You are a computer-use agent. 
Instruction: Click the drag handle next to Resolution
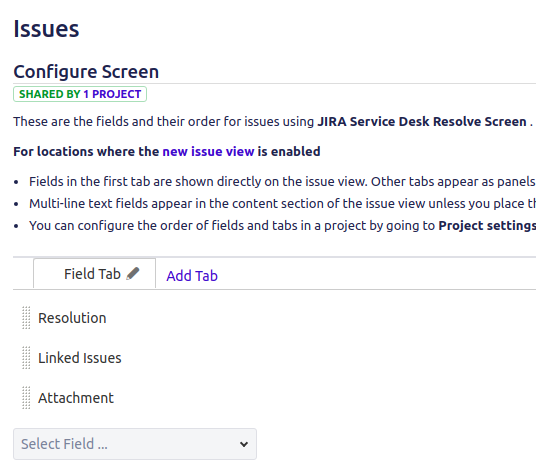(26, 318)
